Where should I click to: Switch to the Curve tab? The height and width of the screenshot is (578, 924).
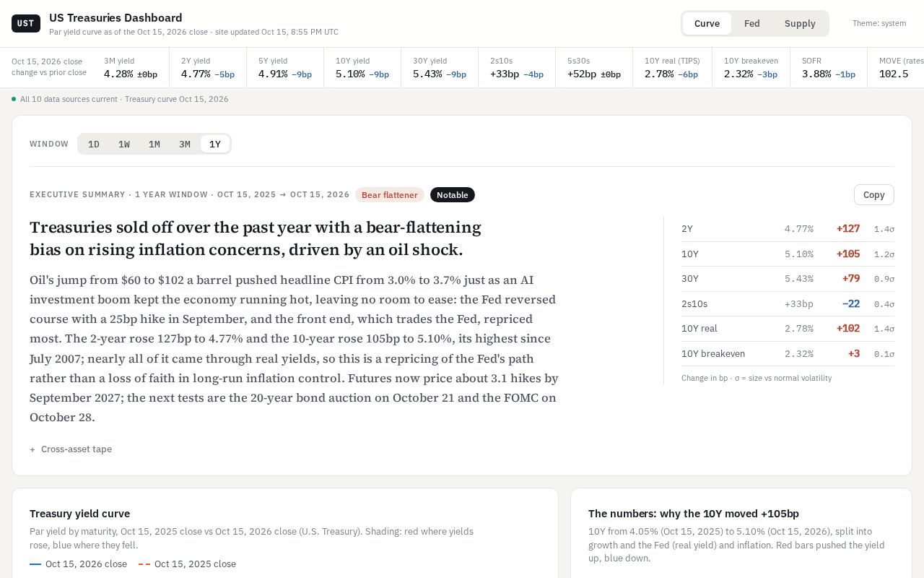coord(707,23)
